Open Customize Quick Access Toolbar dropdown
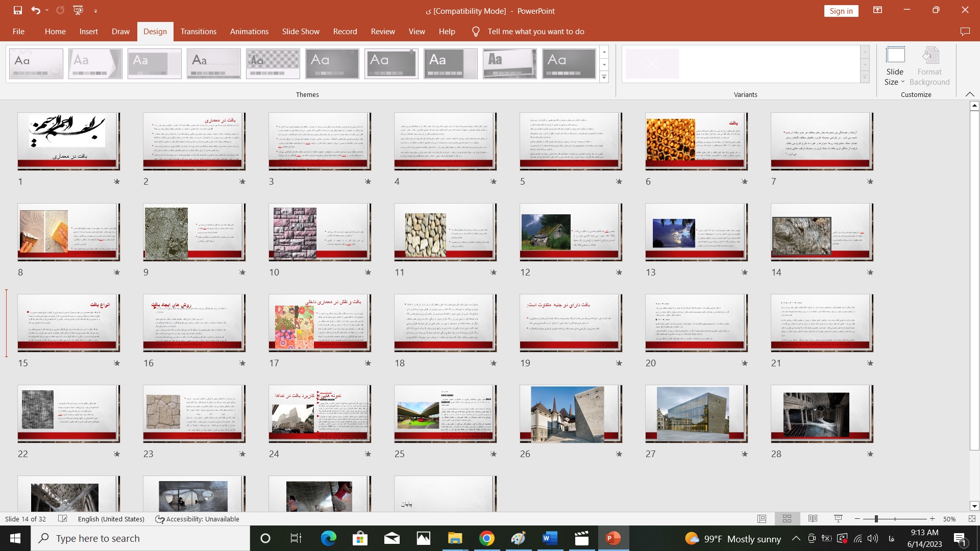This screenshot has width=980, height=551. click(95, 11)
